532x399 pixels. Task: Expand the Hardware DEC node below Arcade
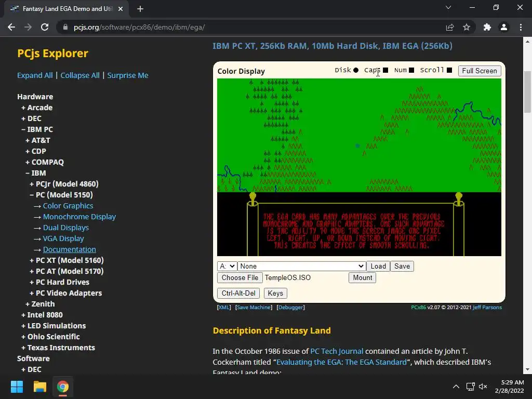(x=31, y=118)
